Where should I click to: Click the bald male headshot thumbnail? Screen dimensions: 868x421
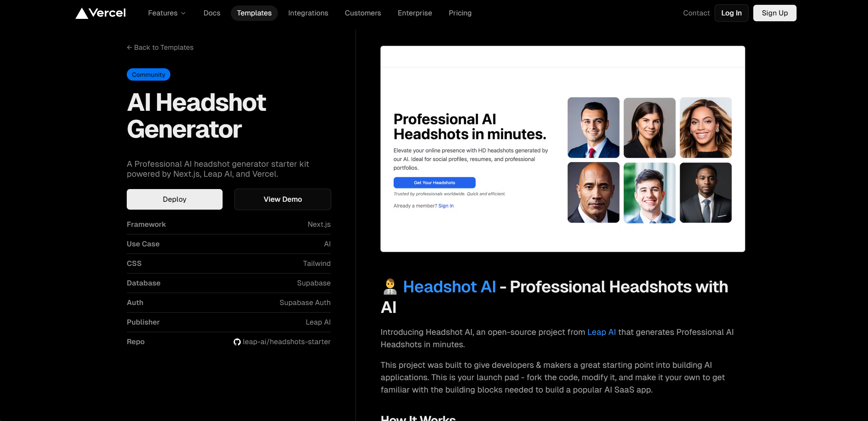click(x=594, y=192)
